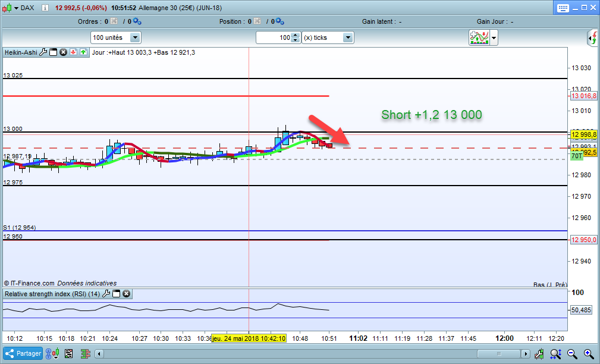The height and width of the screenshot is (364, 600).
Task: Open the chart trading wrench-candle icon at bottom right
Action: pyautogui.click(x=539, y=354)
